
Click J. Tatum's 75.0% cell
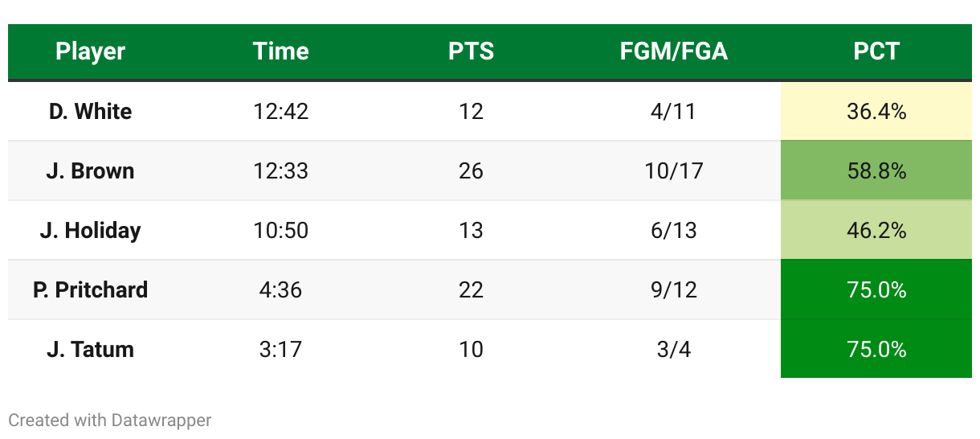click(876, 349)
